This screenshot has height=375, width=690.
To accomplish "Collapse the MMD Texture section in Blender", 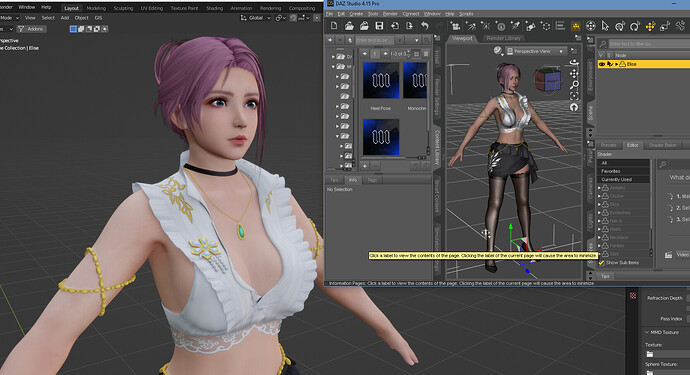I will pyautogui.click(x=646, y=332).
